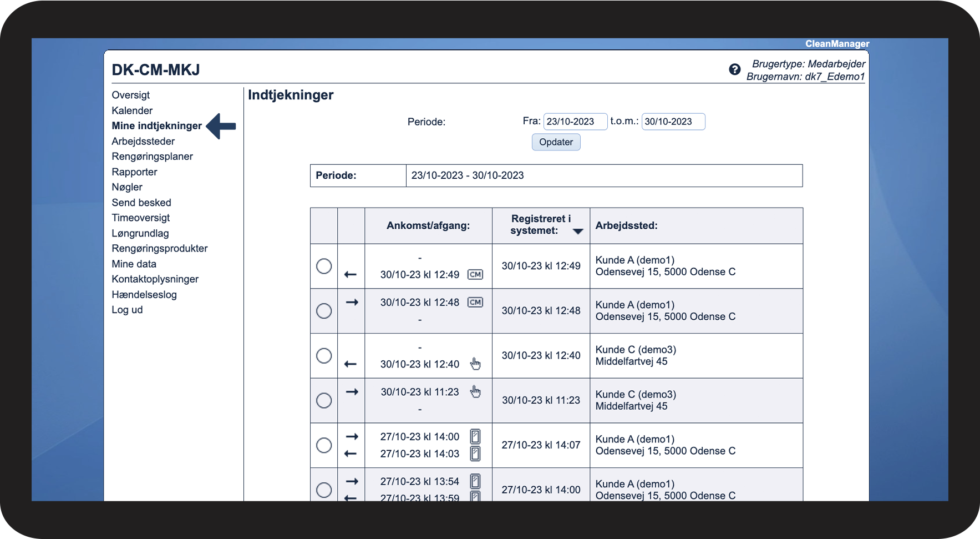
Task: Select the radio button for the 14:00–14:03 row
Action: coord(324,445)
